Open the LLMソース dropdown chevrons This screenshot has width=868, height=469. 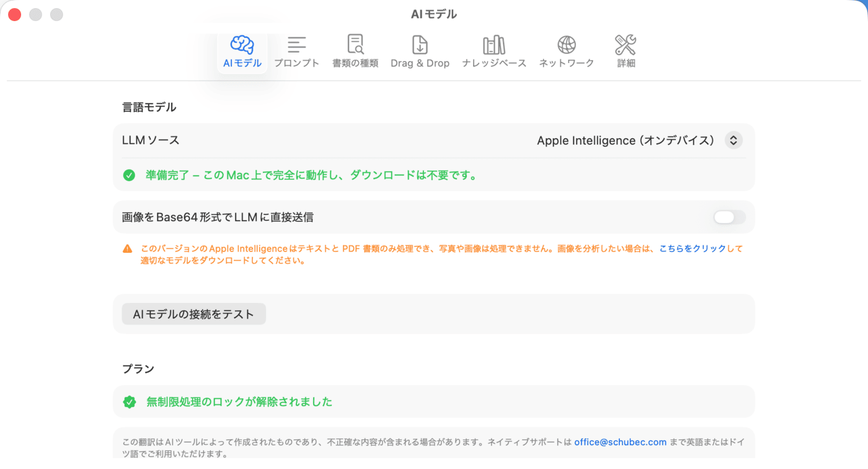point(733,141)
